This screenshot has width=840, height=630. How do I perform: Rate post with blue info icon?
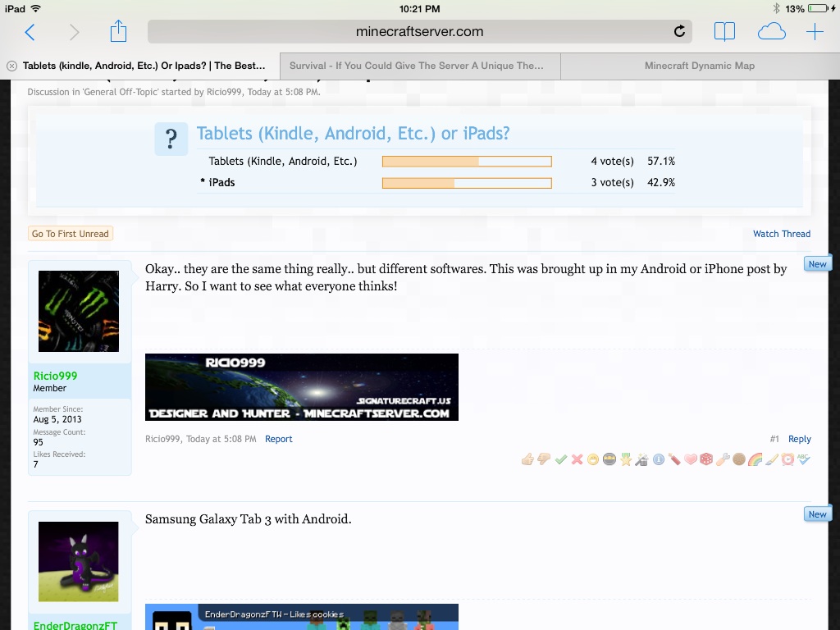(x=659, y=459)
